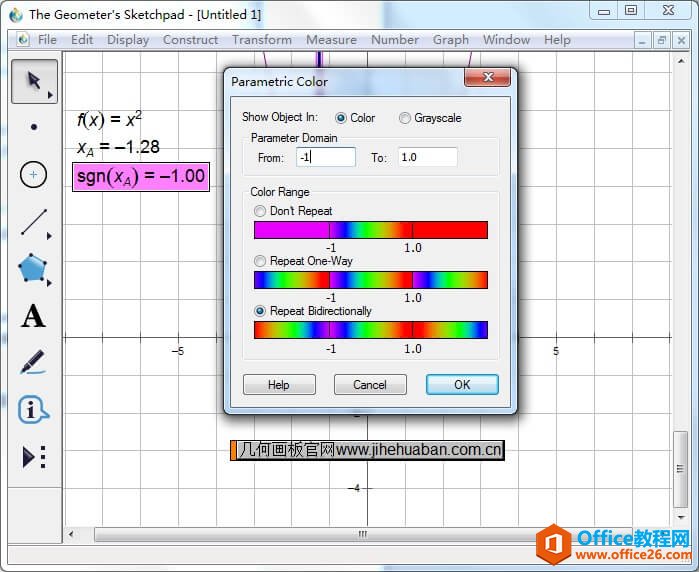Select the xA = -1.28 measurement
The image size is (699, 572).
tap(118, 148)
